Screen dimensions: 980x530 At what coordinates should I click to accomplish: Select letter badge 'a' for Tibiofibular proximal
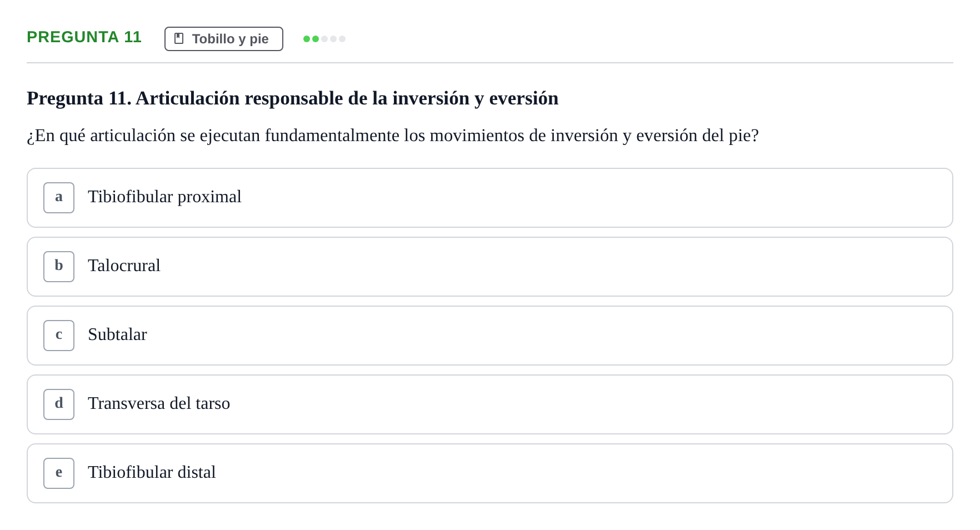pyautogui.click(x=59, y=198)
